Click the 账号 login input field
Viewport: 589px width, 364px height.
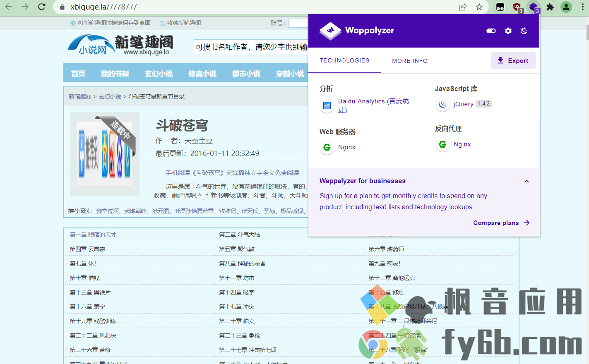pos(298,23)
